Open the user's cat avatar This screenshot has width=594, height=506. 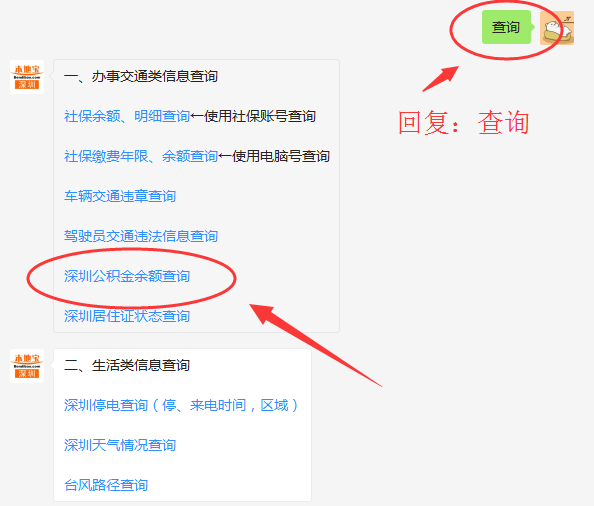(556, 28)
